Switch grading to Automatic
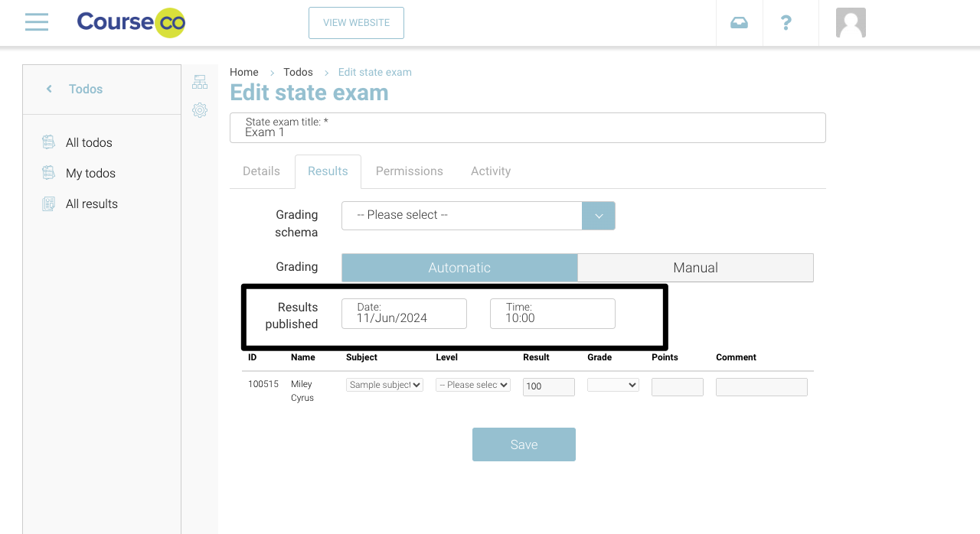 [459, 268]
